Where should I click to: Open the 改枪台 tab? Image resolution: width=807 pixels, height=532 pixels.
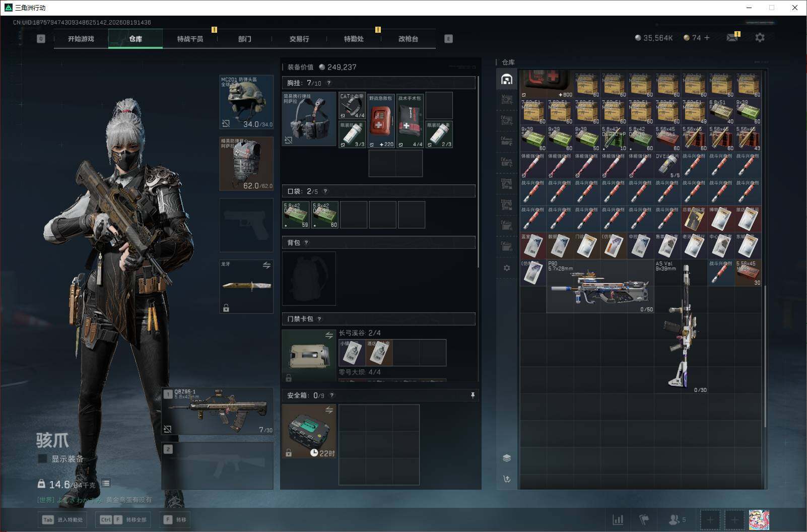pyautogui.click(x=408, y=39)
